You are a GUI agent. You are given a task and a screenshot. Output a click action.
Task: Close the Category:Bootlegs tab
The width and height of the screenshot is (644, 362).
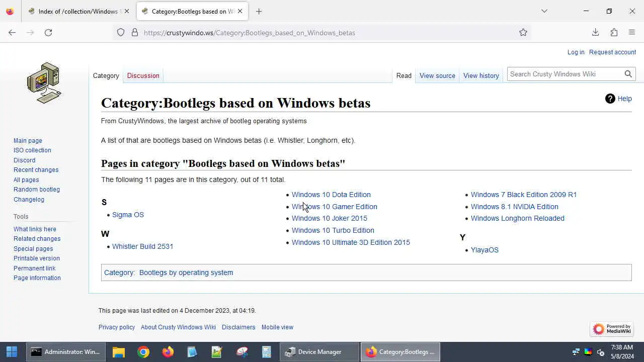point(240,11)
